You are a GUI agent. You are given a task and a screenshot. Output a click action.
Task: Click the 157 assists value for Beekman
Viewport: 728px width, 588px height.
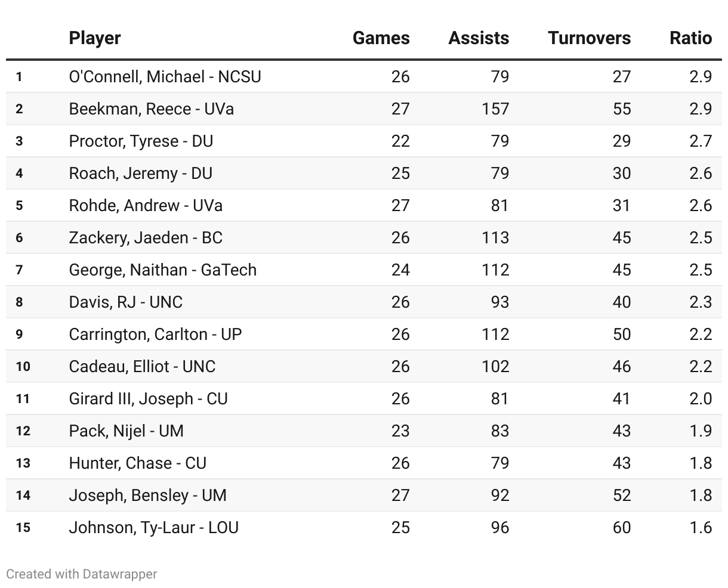495,109
